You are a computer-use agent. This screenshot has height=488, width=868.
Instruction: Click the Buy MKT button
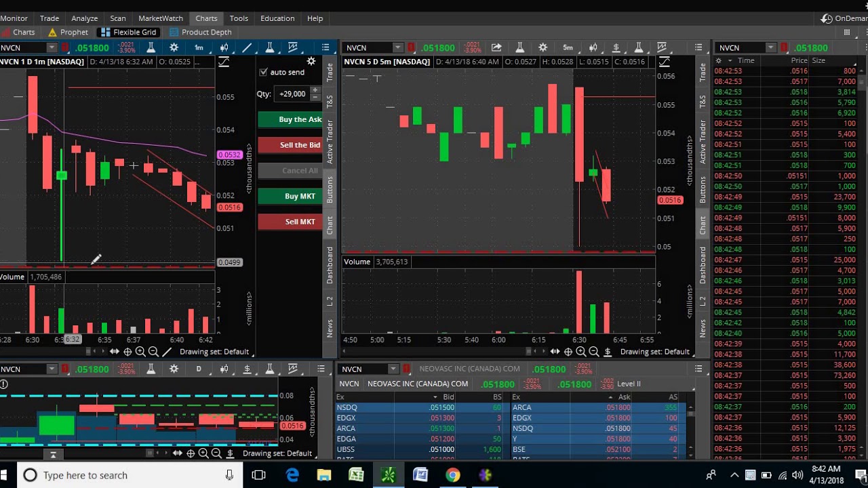[x=290, y=196]
